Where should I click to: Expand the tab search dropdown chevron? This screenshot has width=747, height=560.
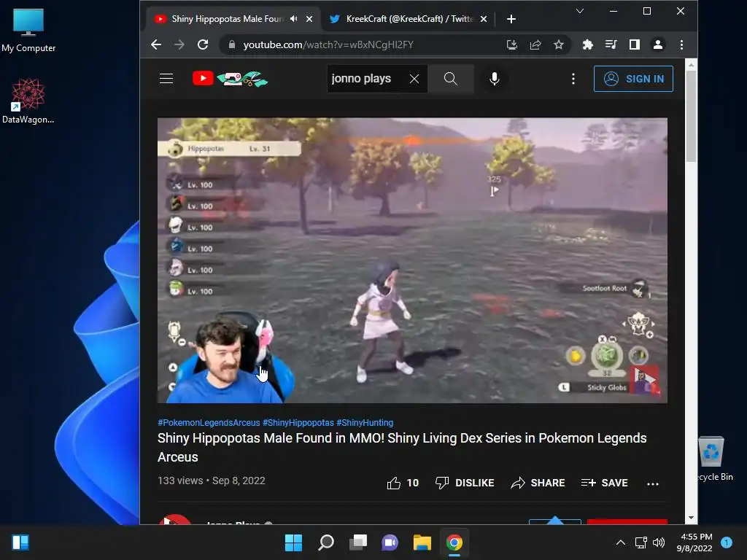pos(580,11)
